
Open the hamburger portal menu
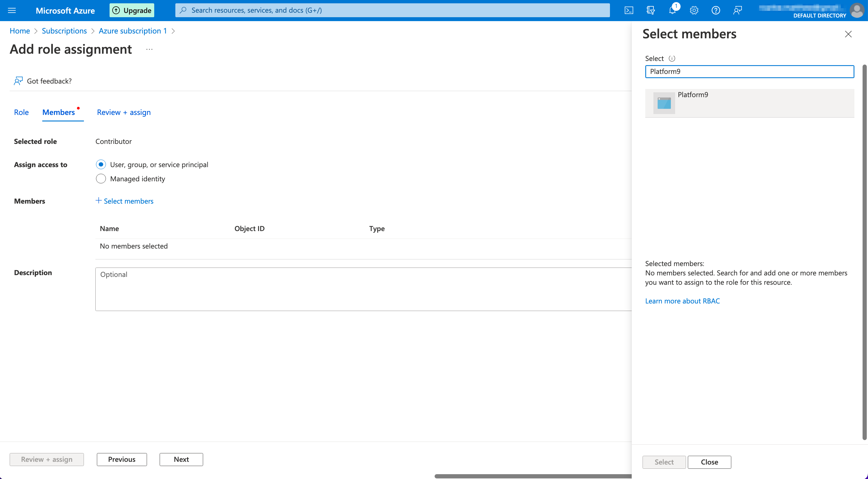[12, 10]
